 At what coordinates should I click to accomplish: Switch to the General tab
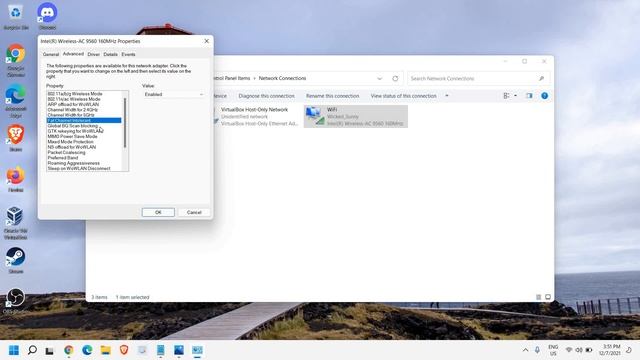tap(51, 54)
